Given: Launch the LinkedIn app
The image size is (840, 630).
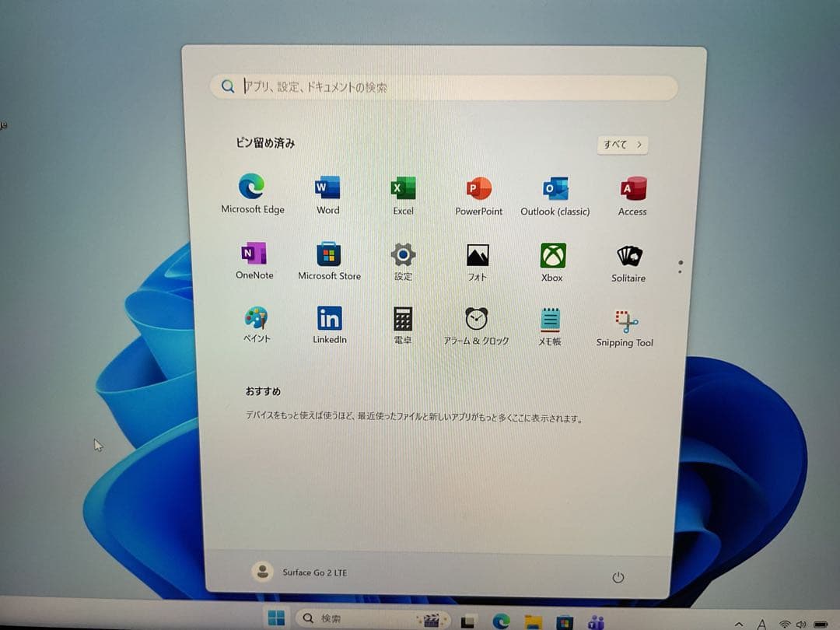Looking at the screenshot, I should tap(328, 319).
